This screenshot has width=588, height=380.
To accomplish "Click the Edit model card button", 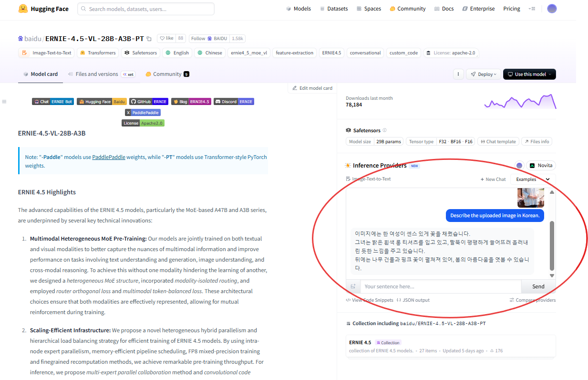I will coord(311,88).
